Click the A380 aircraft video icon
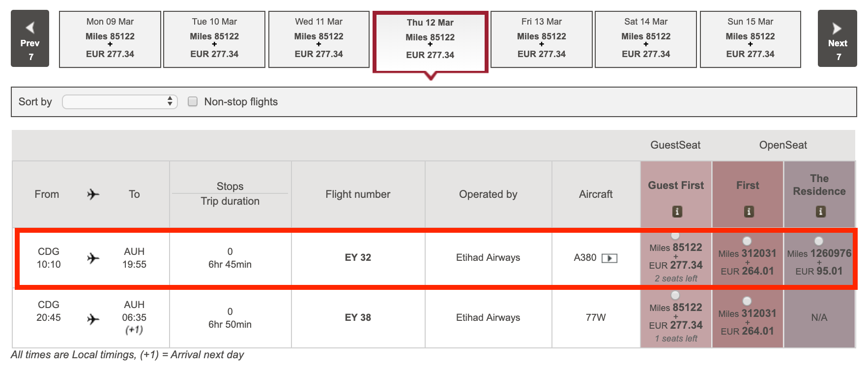Viewport: 868px width, 373px height. (609, 258)
